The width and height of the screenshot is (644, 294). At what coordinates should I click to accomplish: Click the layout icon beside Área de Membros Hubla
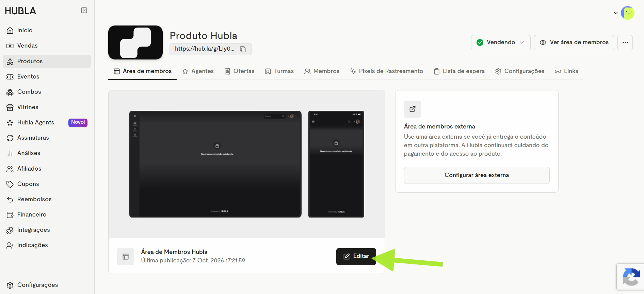click(x=126, y=257)
